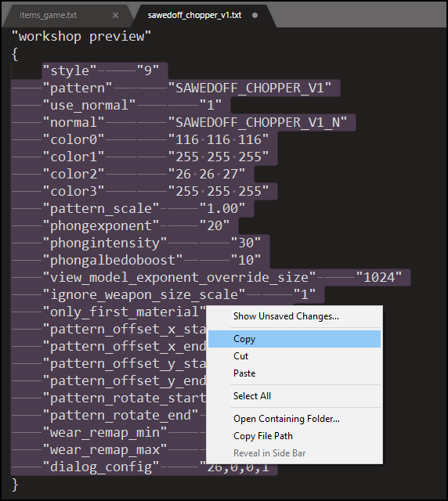Click the unsaved dot on sawedoff_chopper_v1.txt tab
This screenshot has height=501, width=448.
(x=255, y=16)
